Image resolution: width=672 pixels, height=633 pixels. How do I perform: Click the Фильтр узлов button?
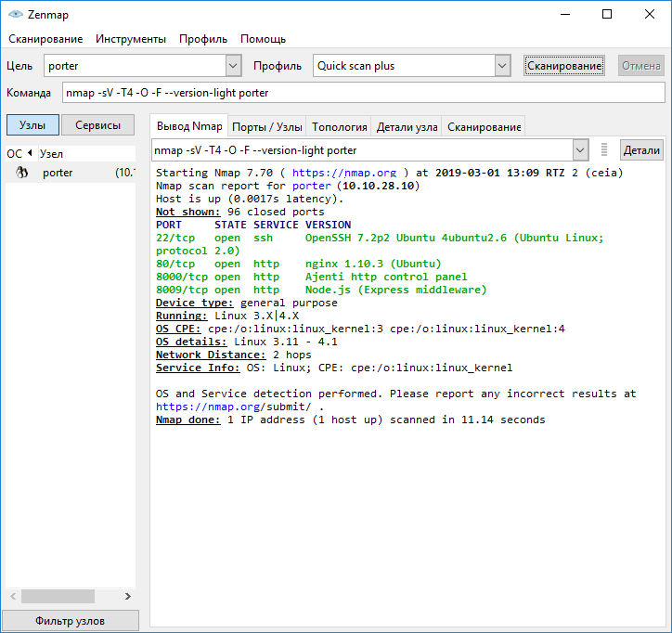(71, 621)
